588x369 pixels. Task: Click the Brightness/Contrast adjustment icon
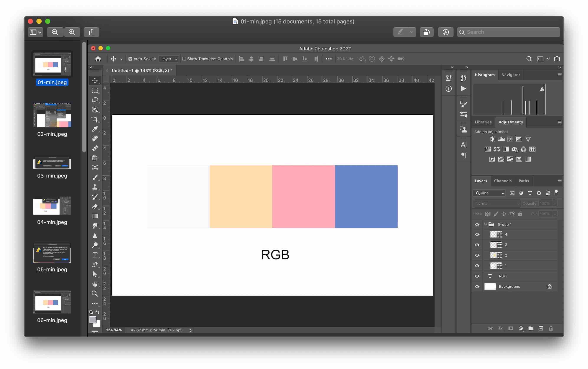pos(492,139)
